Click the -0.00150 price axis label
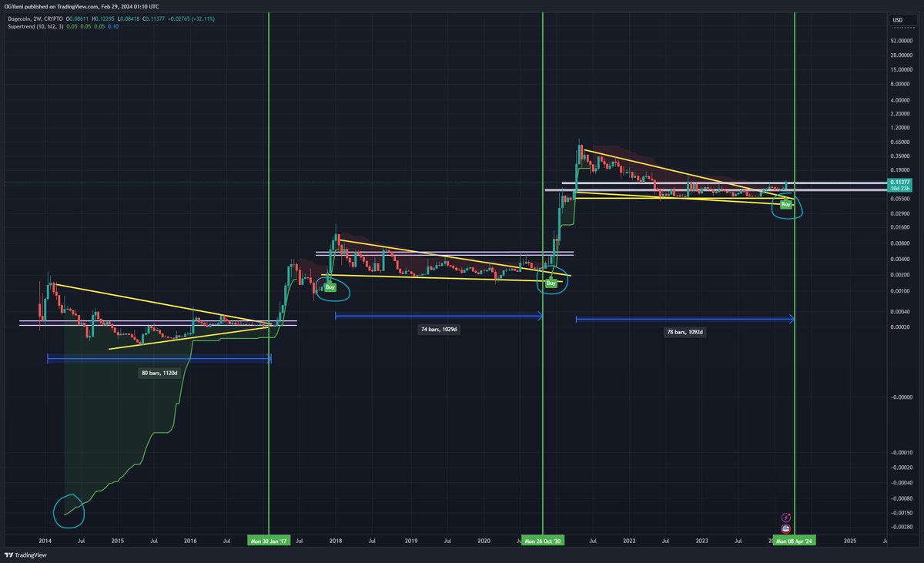This screenshot has width=924, height=563. click(x=900, y=512)
